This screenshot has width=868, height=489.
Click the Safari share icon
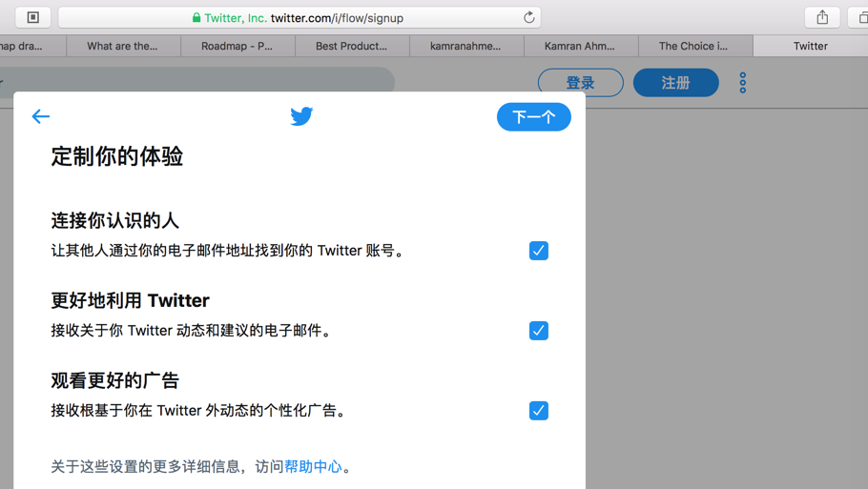pos(822,18)
